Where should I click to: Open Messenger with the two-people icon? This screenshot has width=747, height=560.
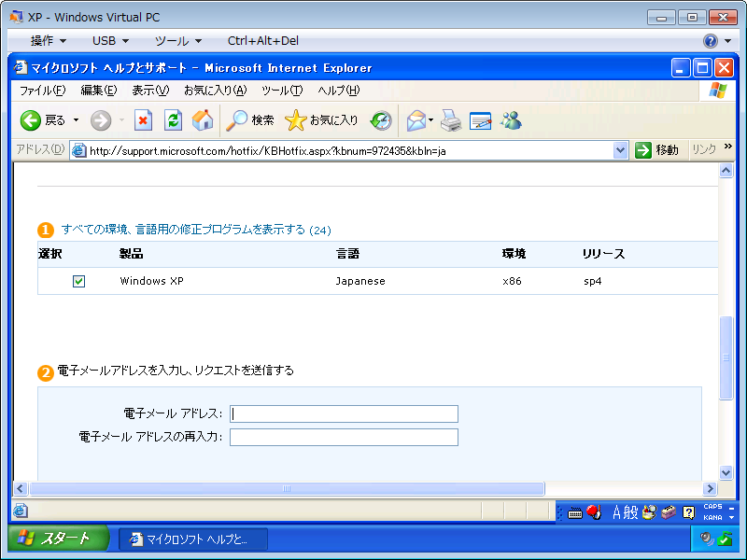click(x=511, y=120)
